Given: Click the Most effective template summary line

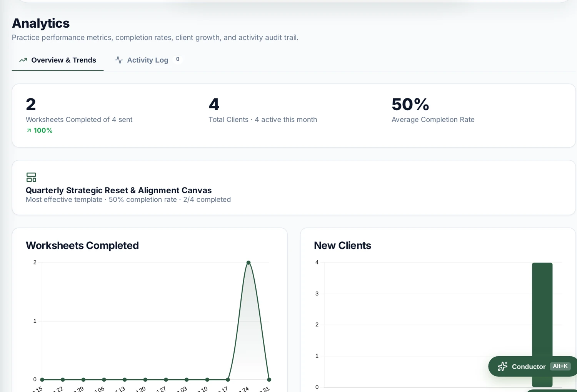Looking at the screenshot, I should click(x=128, y=199).
